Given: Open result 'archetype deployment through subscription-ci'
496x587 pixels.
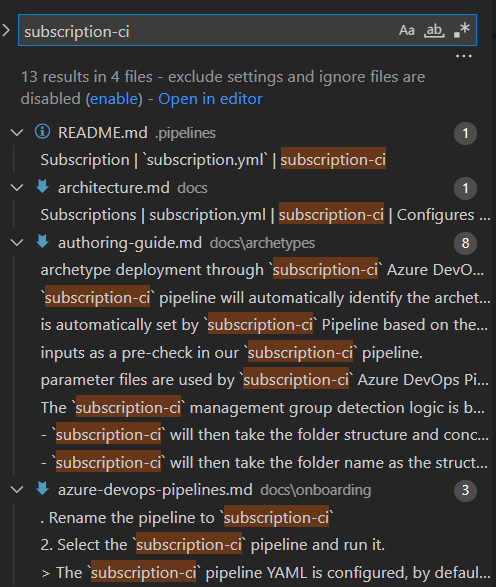Looking at the screenshot, I should (x=262, y=270).
